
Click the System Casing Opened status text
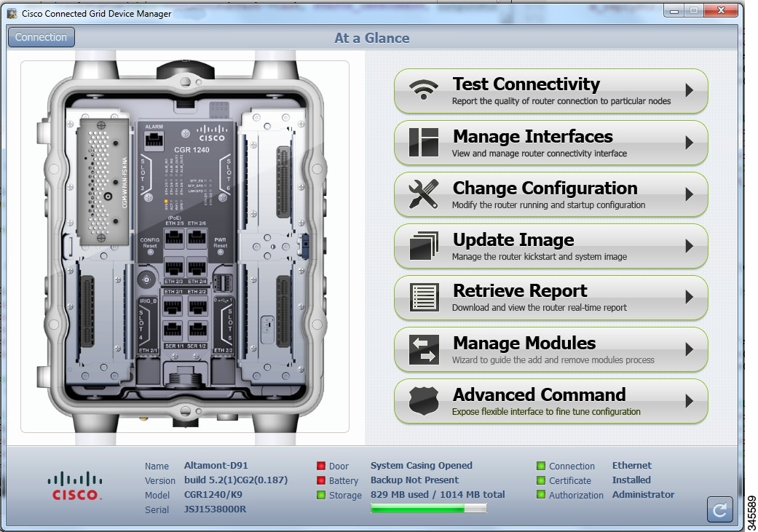point(422,465)
